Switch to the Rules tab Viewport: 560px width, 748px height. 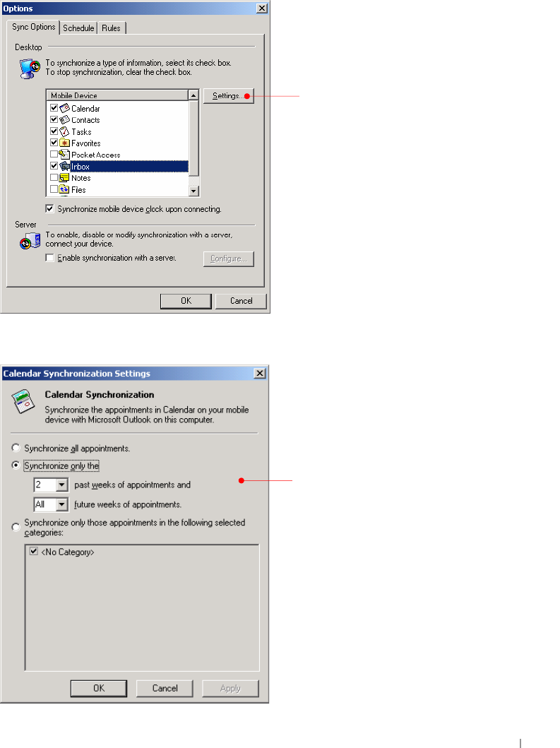111,28
